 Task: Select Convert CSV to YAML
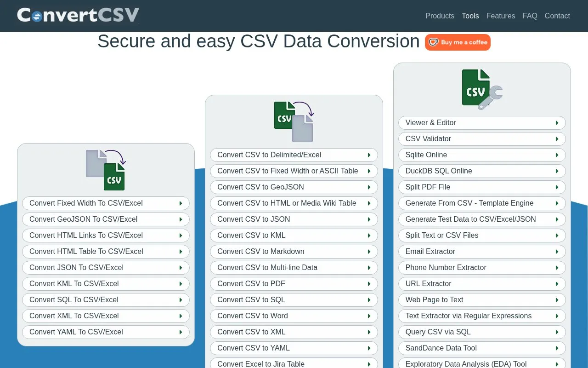point(294,348)
